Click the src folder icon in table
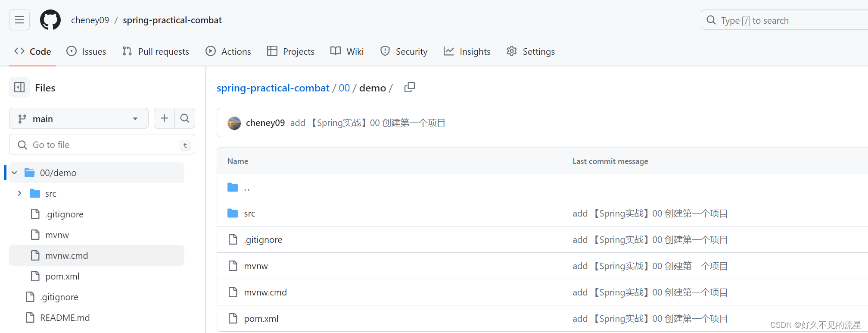Screen dimensions: 868x333 pyautogui.click(x=233, y=213)
